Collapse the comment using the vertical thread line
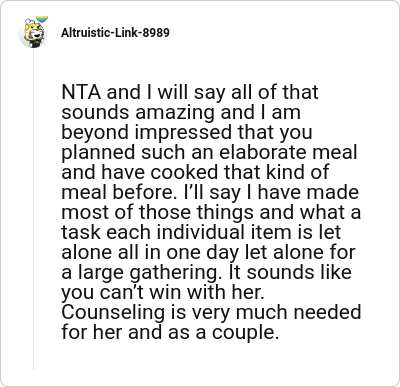Image resolution: width=400 pixels, height=387 pixels. (x=33, y=209)
